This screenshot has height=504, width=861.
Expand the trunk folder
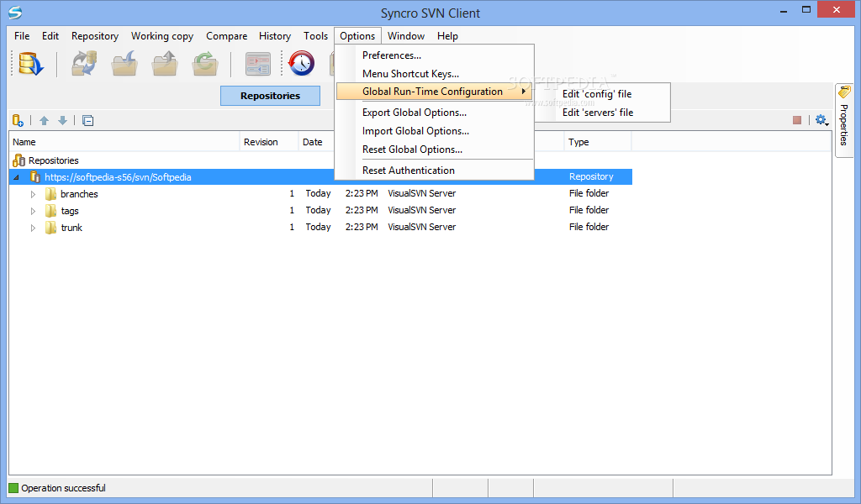[33, 228]
